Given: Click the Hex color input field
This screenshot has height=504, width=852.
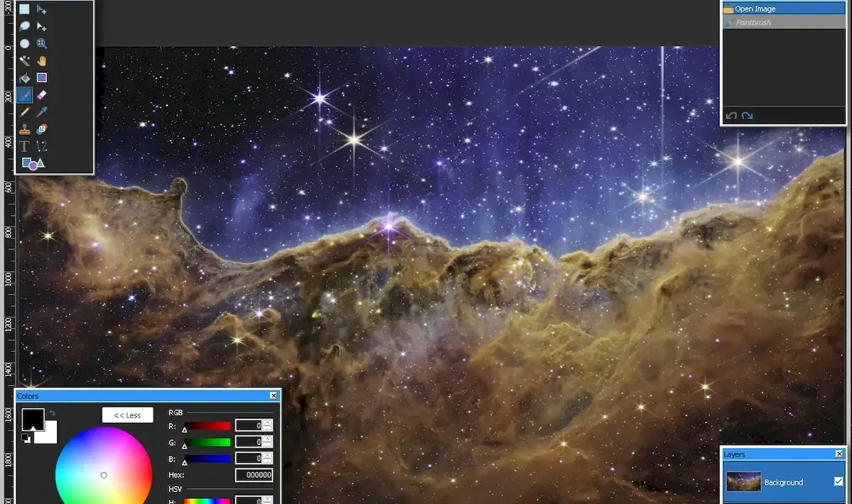Looking at the screenshot, I should coord(254,475).
